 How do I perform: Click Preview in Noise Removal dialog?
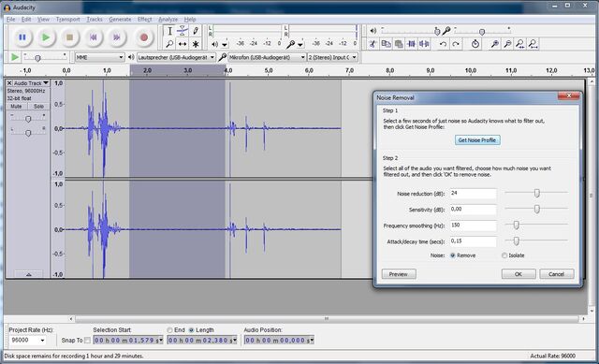399,274
